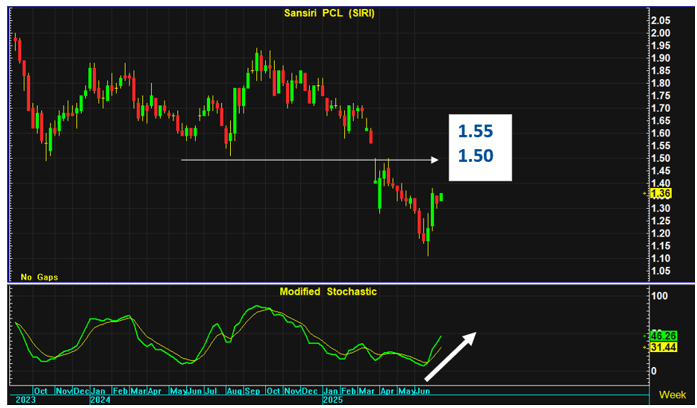Click the Week timeframe label
The image size is (697, 408).
click(672, 394)
